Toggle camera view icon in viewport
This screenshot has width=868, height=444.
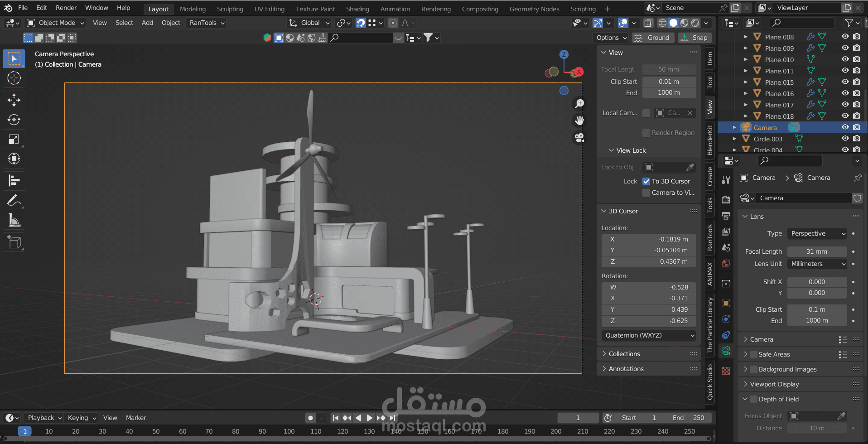(x=579, y=138)
